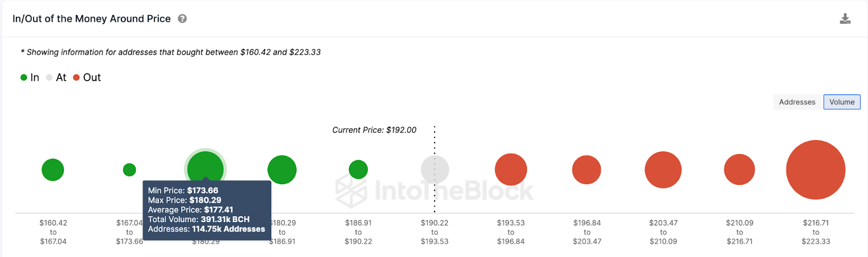Screen dimensions: 868x257
Task: Toggle the At legend item
Action: (x=56, y=78)
